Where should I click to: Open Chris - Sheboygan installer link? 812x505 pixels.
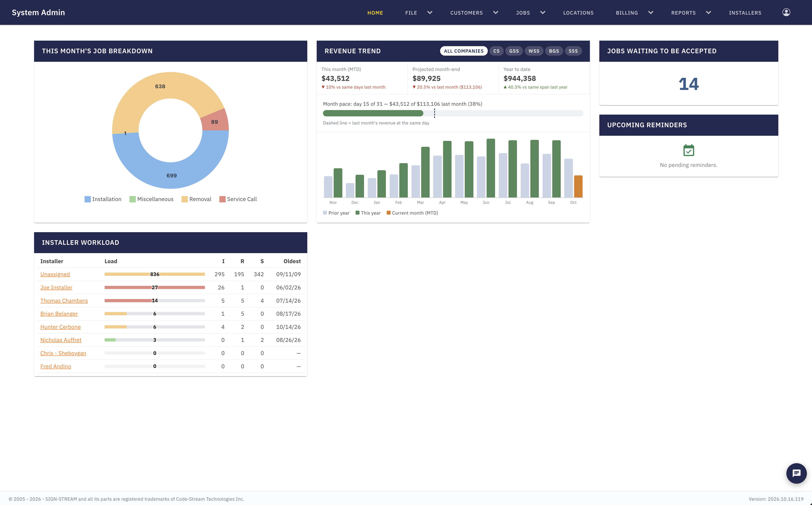[63, 353]
